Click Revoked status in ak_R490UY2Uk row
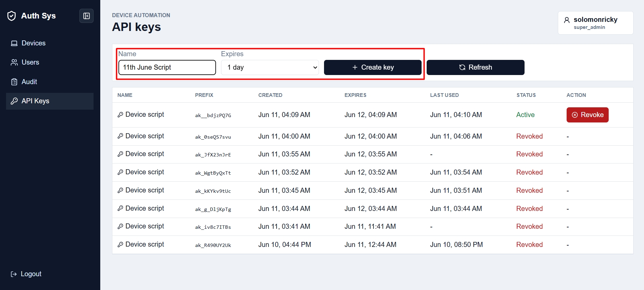This screenshot has height=290, width=644. [x=530, y=245]
